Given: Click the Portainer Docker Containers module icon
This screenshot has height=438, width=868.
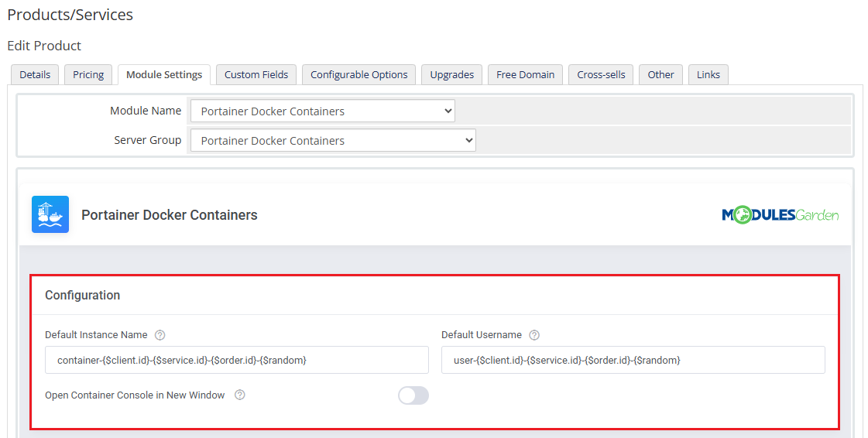Looking at the screenshot, I should [50, 214].
